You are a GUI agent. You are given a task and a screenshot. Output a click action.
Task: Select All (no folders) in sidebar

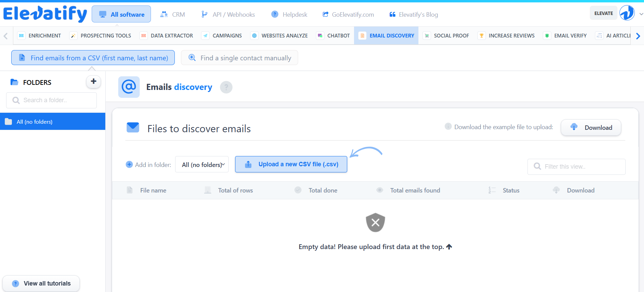point(52,122)
